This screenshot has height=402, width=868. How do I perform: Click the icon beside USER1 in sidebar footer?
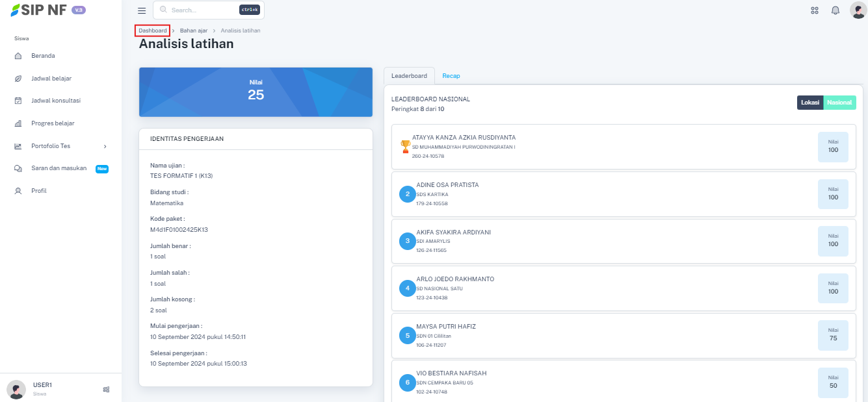(x=106, y=389)
